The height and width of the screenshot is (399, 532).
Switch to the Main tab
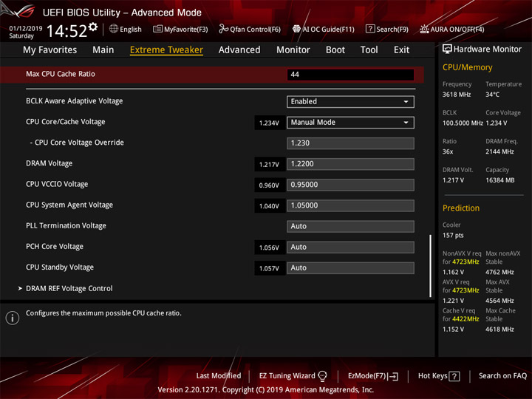[103, 50]
